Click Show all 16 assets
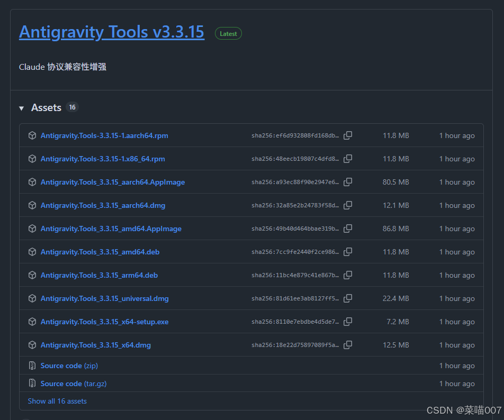Screen dimensions: 504x420 pyautogui.click(x=57, y=401)
